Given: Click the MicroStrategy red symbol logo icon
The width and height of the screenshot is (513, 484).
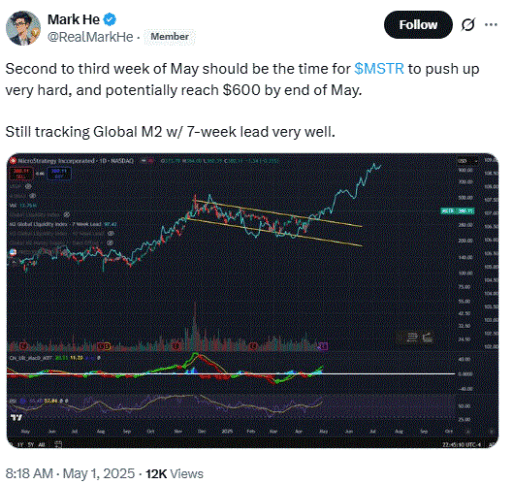Looking at the screenshot, I should 13,161.
